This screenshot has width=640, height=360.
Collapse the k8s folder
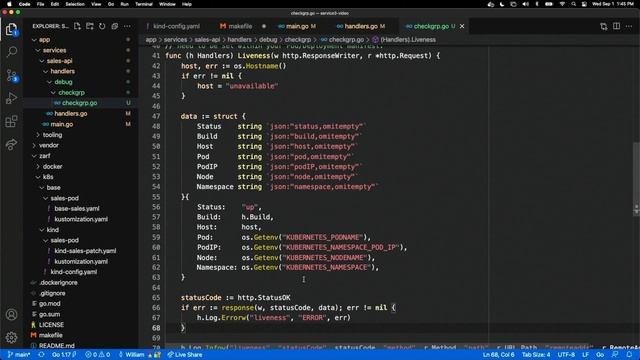pyautogui.click(x=48, y=177)
